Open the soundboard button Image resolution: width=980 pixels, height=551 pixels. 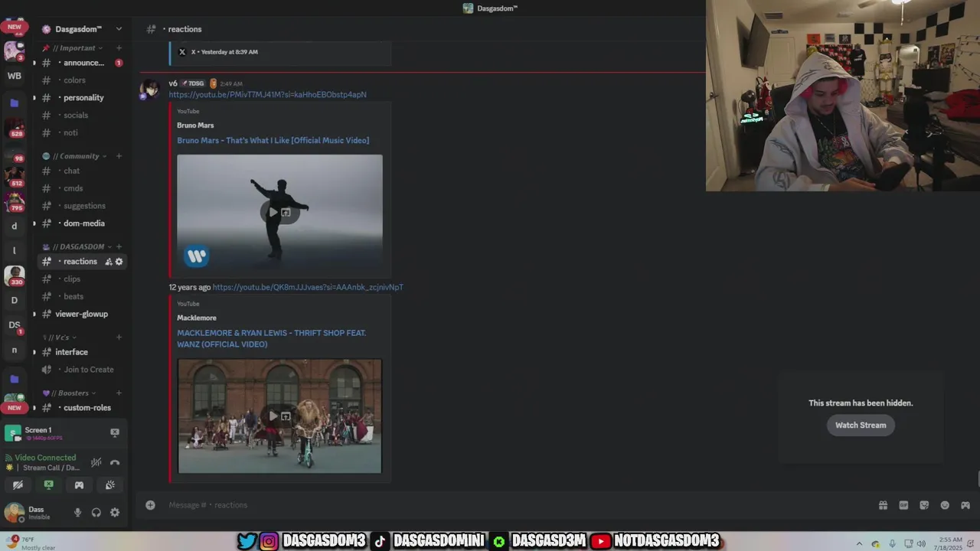coord(110,484)
